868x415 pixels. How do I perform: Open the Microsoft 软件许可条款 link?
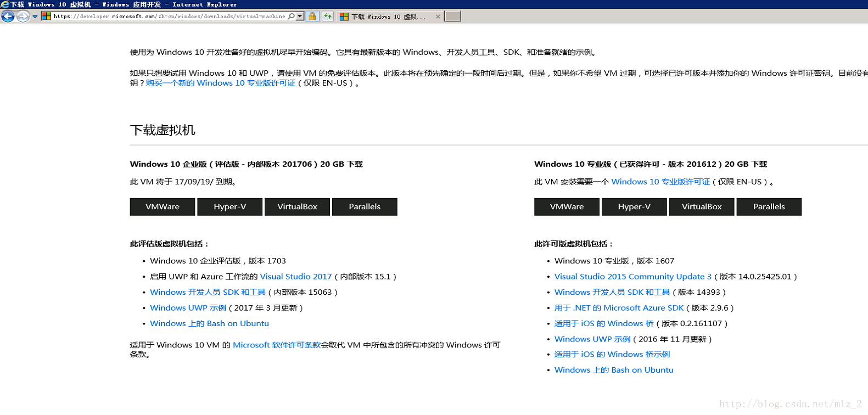277,345
